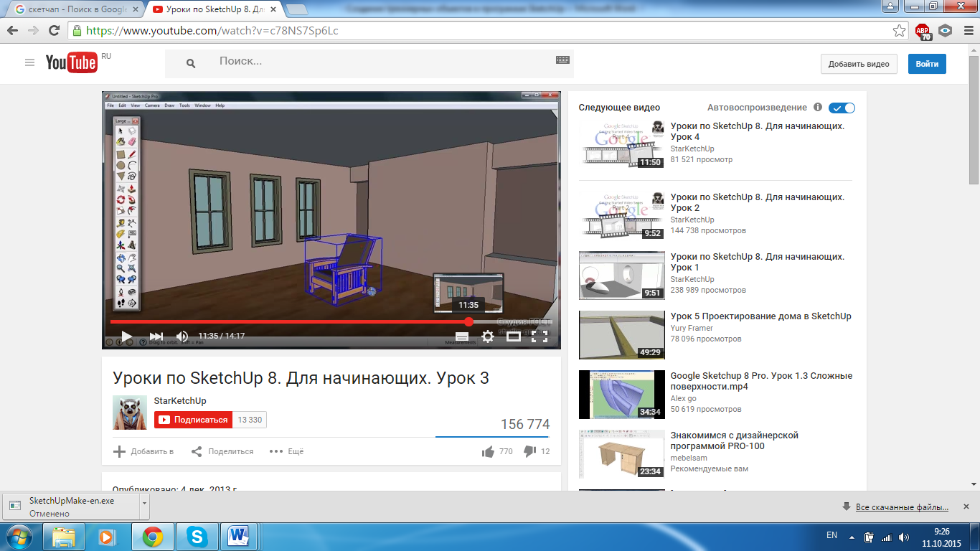This screenshot has width=980, height=551.
Task: Toggle the Автовоспроизведение autoplay switch
Action: coord(842,108)
